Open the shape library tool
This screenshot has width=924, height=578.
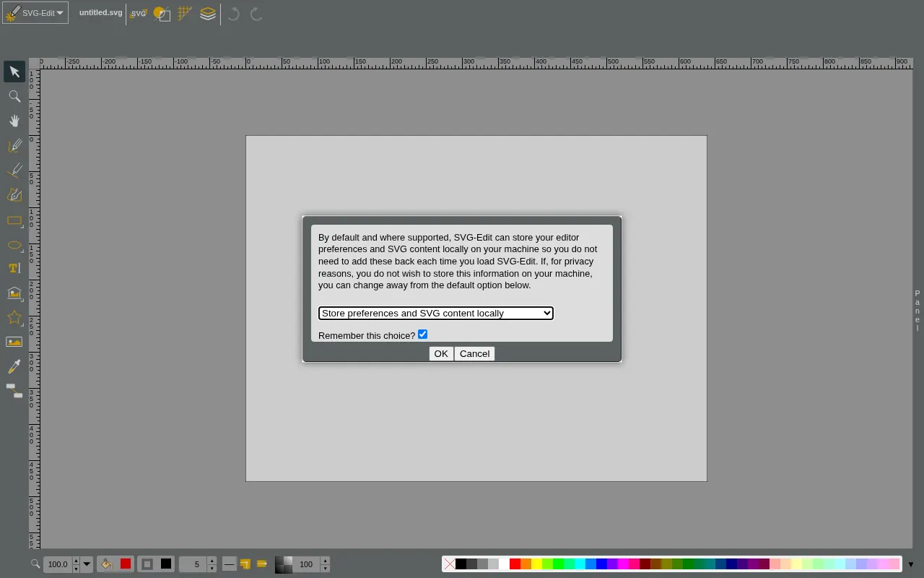pos(14,293)
